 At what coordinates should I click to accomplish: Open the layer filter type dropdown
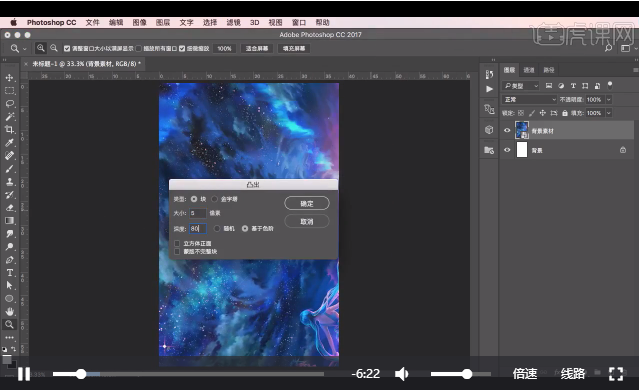click(x=521, y=86)
